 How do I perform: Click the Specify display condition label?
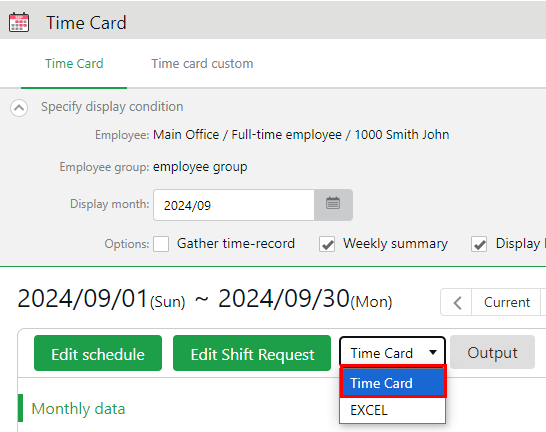click(x=112, y=107)
